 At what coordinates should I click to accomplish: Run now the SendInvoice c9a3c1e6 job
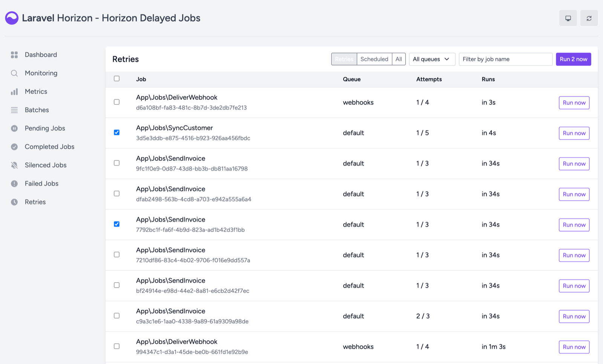pos(574,316)
